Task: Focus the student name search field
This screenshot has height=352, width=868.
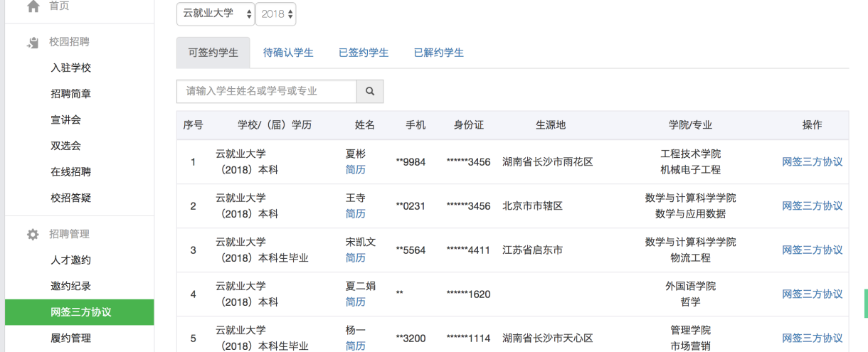Action: click(x=266, y=92)
